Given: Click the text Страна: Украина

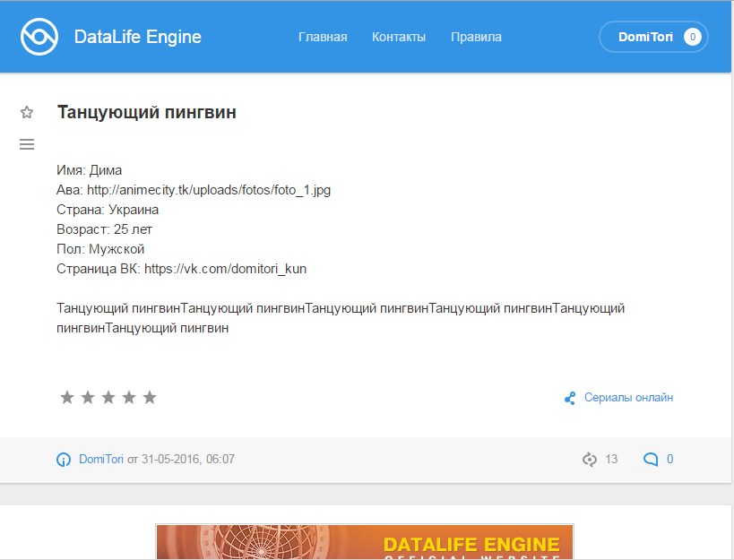Looking at the screenshot, I should tap(108, 210).
